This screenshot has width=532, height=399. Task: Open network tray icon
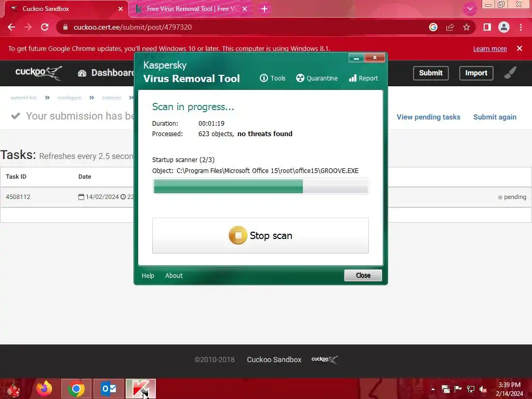pos(471,389)
